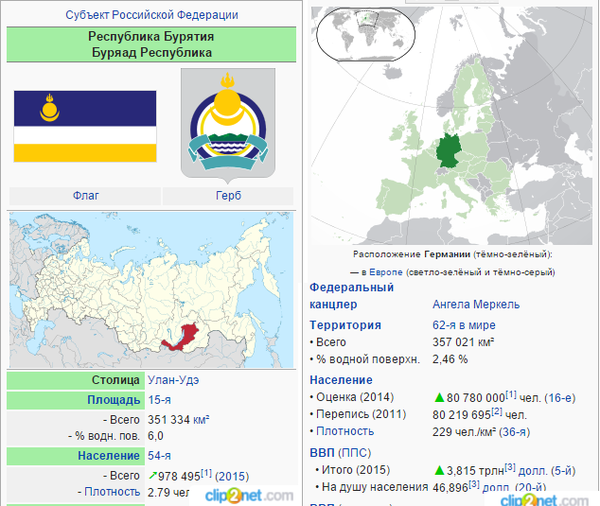Click the Федеральный канцлер link
This screenshot has height=506, width=600.
click(x=351, y=295)
